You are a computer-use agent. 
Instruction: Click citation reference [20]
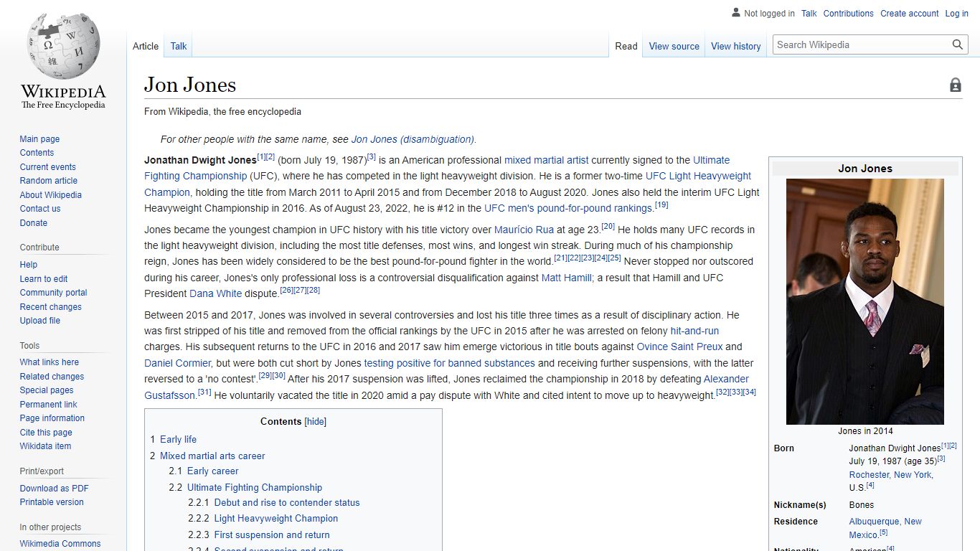click(x=608, y=226)
